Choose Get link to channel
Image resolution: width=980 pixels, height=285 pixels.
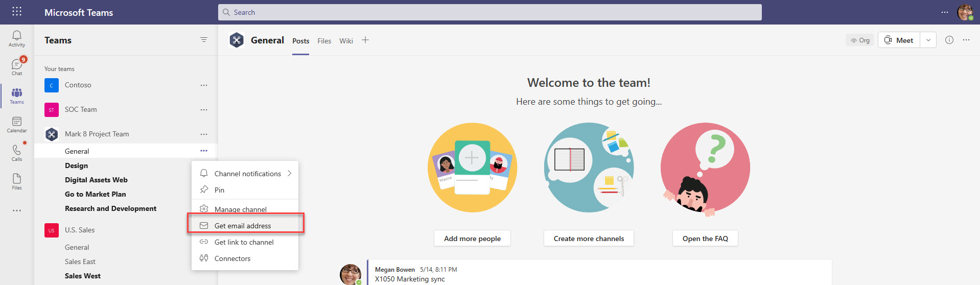coord(245,242)
